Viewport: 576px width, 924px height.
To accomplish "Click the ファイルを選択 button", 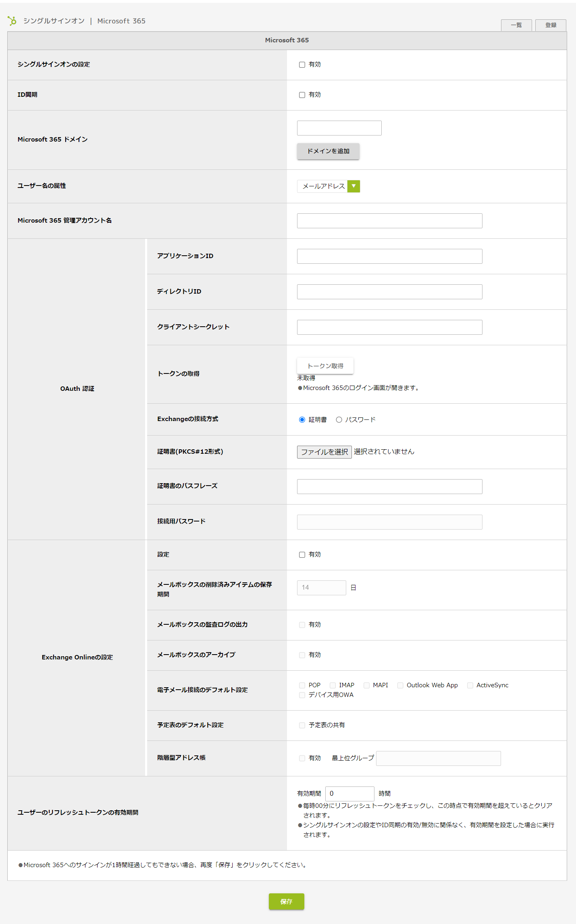I will tap(324, 452).
